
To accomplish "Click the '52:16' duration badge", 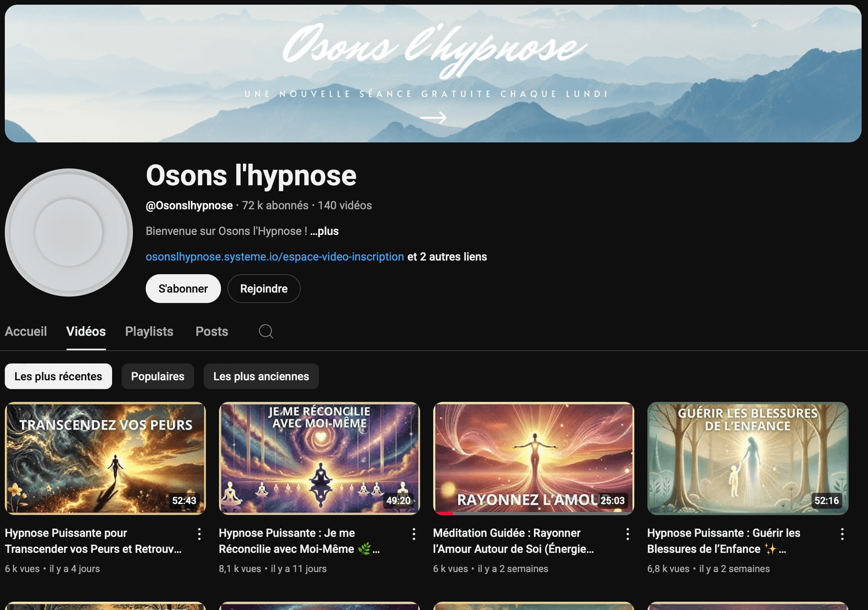I will [826, 501].
